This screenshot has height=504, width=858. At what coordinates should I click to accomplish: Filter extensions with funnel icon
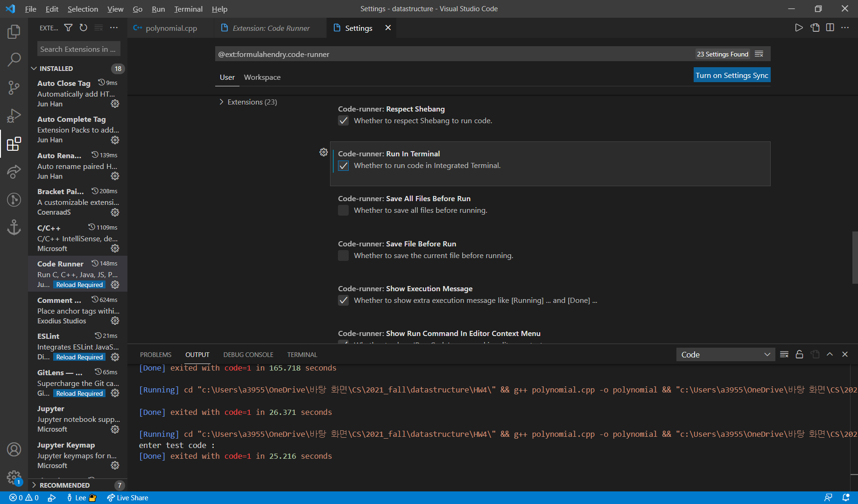(x=68, y=28)
